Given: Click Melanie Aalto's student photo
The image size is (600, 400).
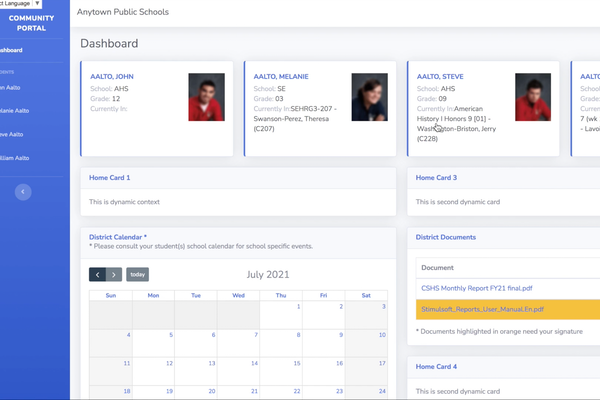Looking at the screenshot, I should (369, 98).
